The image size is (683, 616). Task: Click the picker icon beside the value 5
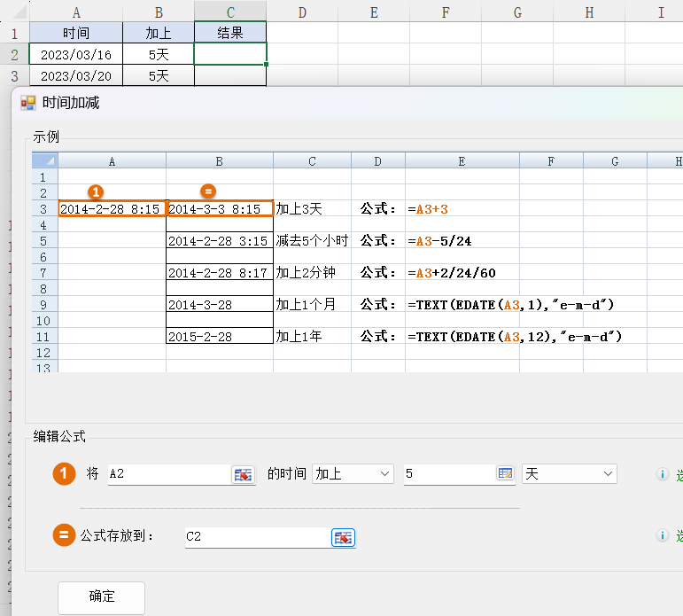click(505, 474)
